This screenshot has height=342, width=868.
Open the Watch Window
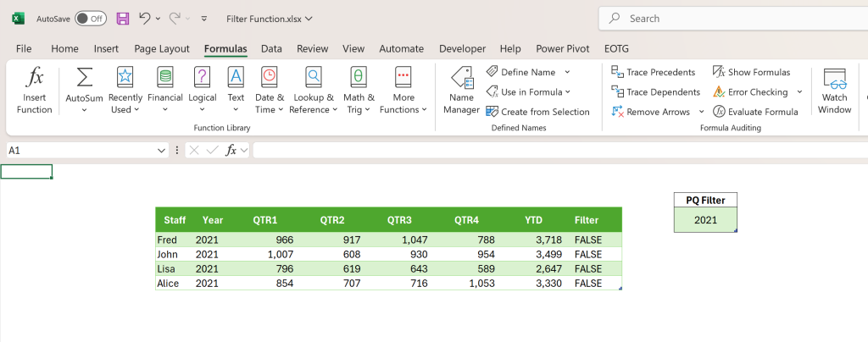(834, 91)
